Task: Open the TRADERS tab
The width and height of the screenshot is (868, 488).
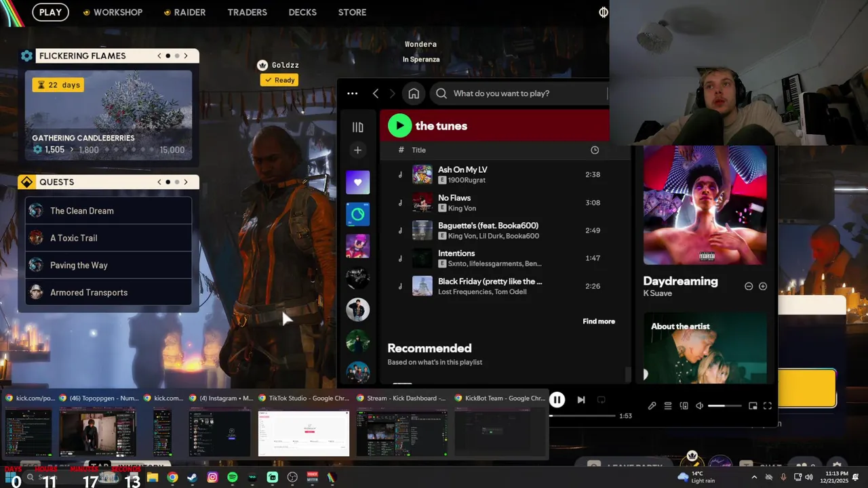Action: (247, 12)
